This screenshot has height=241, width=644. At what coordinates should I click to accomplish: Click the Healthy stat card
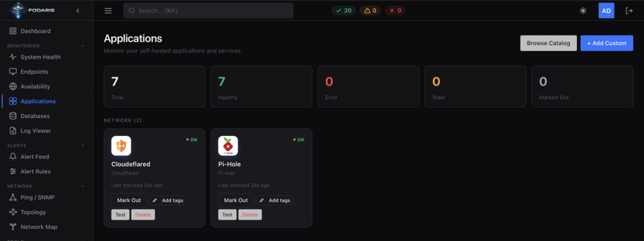(x=261, y=87)
